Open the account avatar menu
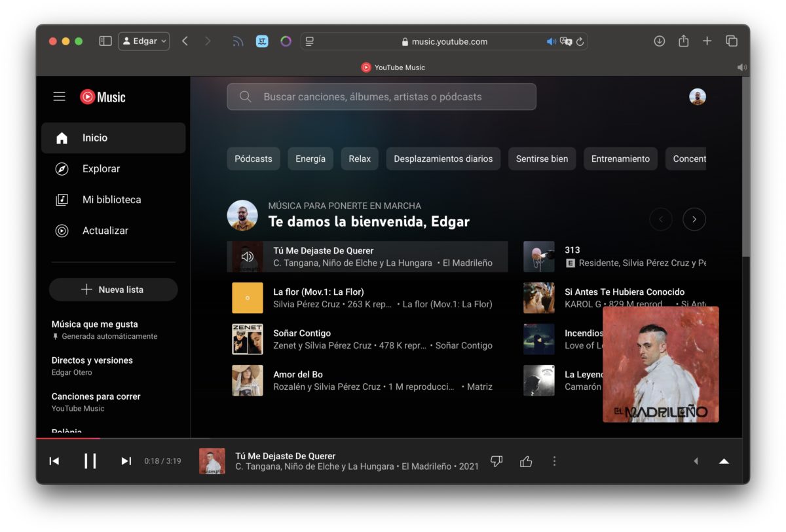Viewport: 786px width, 532px height. click(698, 97)
